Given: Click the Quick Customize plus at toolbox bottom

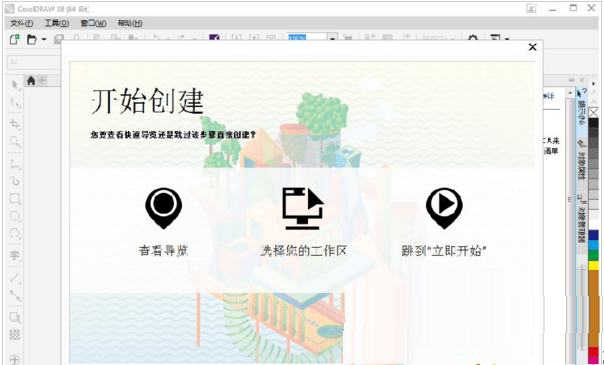Looking at the screenshot, I should (x=15, y=360).
